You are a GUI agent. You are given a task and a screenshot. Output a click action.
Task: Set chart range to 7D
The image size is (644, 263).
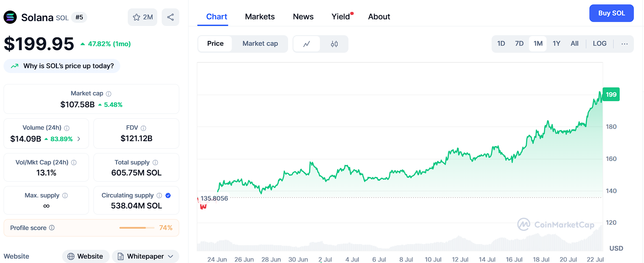[519, 44]
